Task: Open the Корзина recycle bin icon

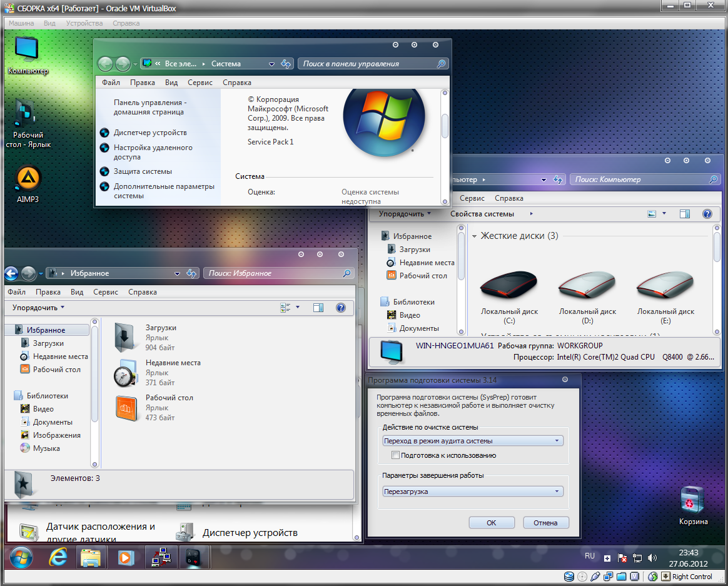Action: (693, 505)
